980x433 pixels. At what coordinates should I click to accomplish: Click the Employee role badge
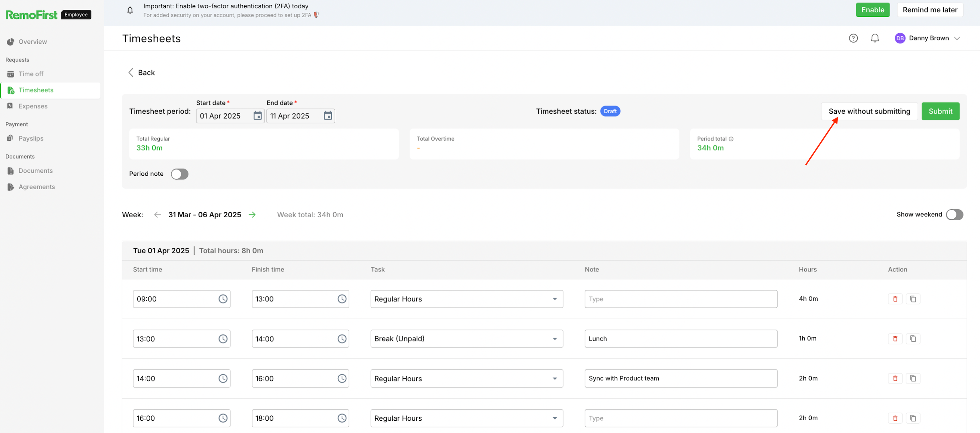pyautogui.click(x=76, y=15)
